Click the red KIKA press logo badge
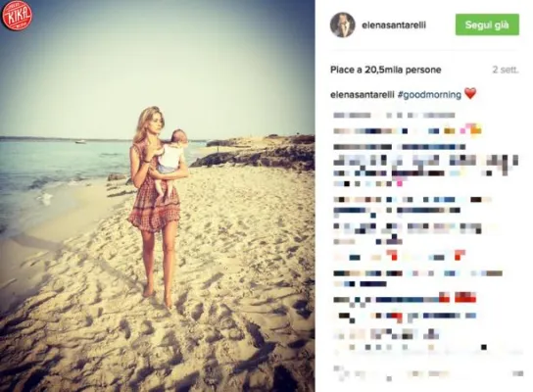Image resolution: width=533 pixels, height=392 pixels. pos(17,15)
